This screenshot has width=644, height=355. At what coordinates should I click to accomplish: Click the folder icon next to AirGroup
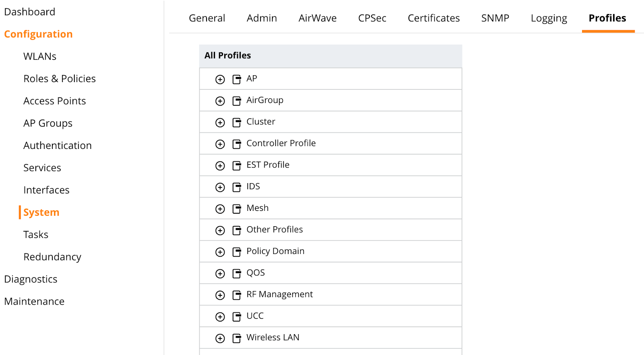(x=237, y=101)
